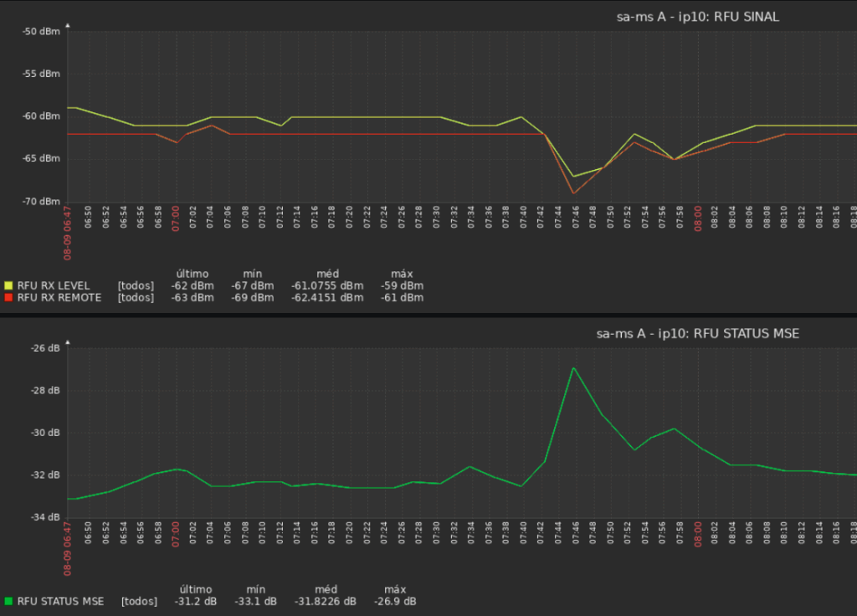The width and height of the screenshot is (857, 616).
Task: Click the méd column header in the top legend
Action: pos(327,274)
